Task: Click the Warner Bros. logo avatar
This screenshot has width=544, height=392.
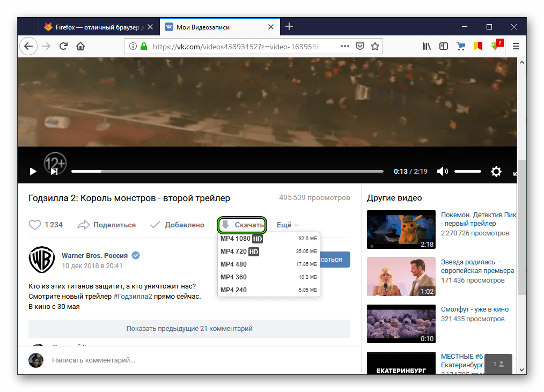Action: coord(42,260)
